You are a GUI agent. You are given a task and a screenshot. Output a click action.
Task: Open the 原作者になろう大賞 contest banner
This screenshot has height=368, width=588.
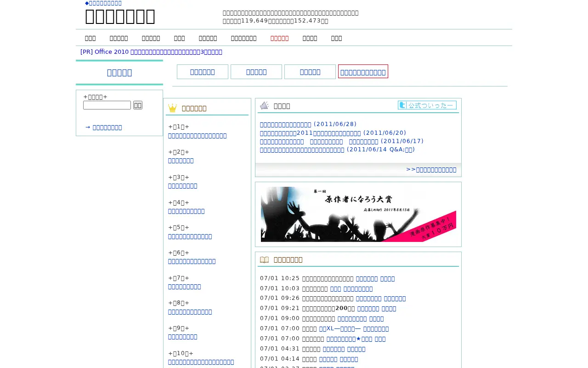358,214
